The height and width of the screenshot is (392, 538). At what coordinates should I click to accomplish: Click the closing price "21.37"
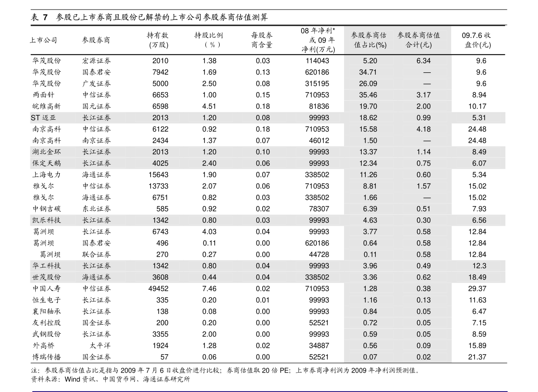pos(477,357)
